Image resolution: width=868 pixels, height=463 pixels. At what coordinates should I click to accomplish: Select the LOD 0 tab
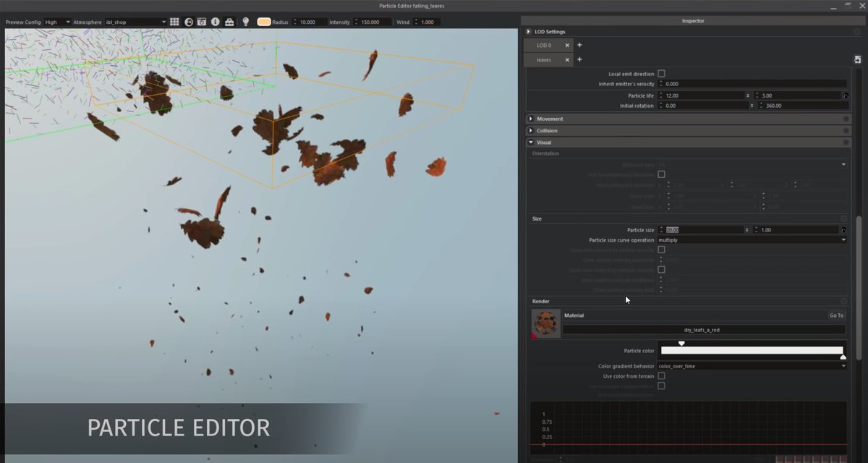tap(543, 45)
